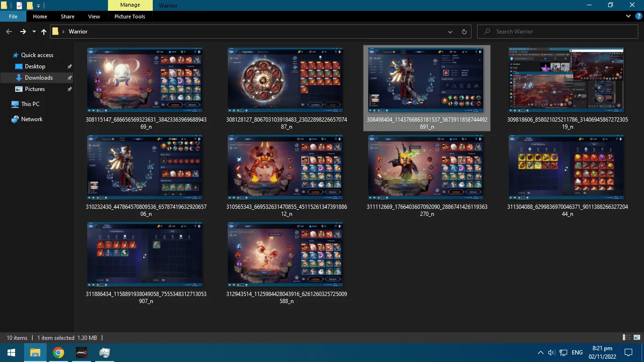The image size is (644, 362).
Task: Click the folder icon in the address bar
Action: click(55, 31)
